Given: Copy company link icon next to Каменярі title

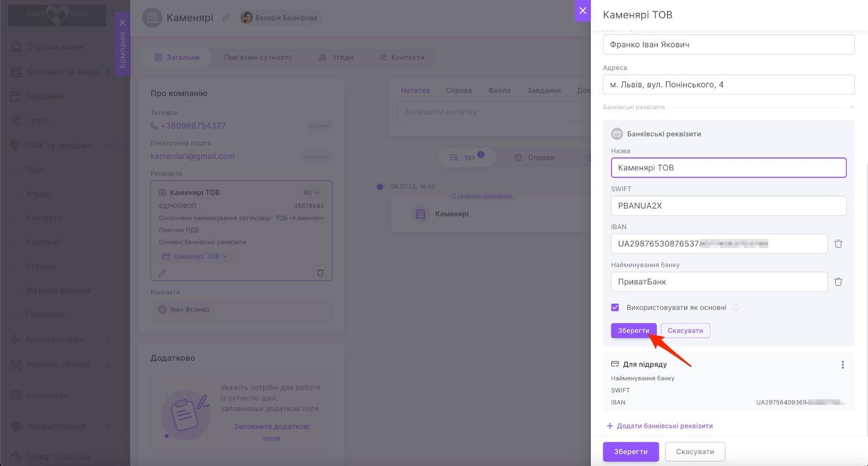Looking at the screenshot, I should (226, 18).
